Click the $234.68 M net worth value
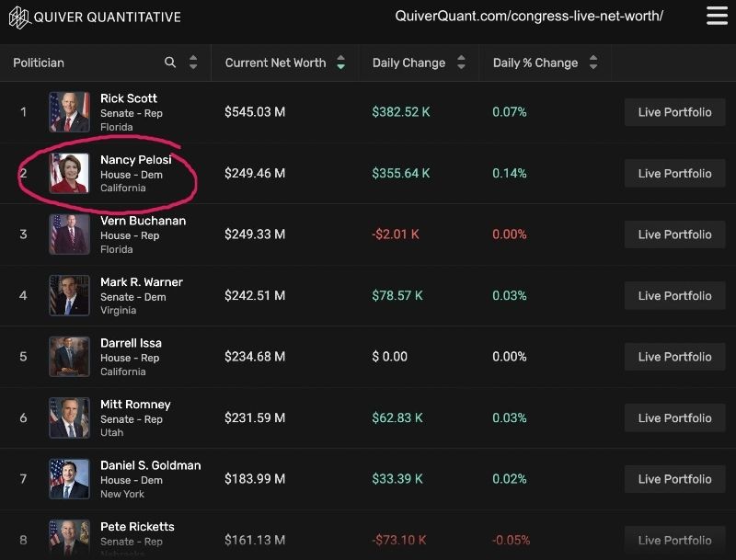The image size is (736, 560). coord(255,357)
